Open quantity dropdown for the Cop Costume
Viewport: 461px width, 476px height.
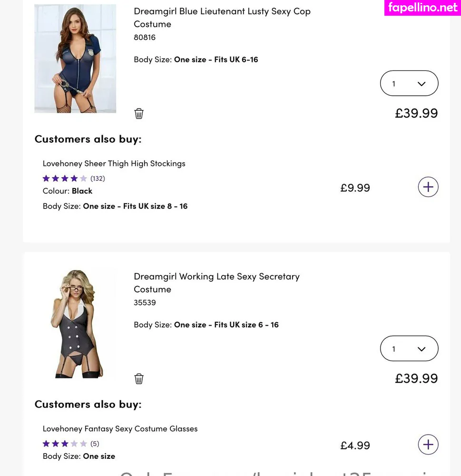click(x=409, y=84)
